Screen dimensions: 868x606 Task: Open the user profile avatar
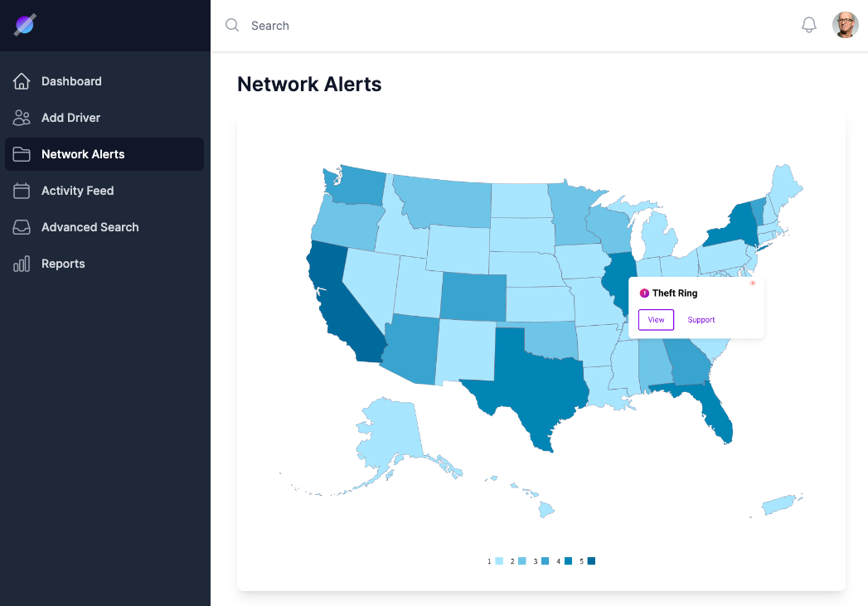click(846, 25)
